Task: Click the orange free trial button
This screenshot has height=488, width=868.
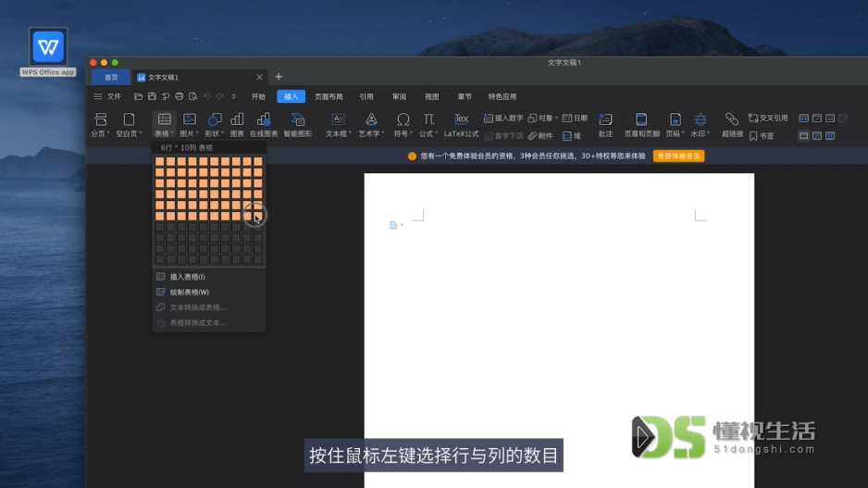Action: click(678, 156)
